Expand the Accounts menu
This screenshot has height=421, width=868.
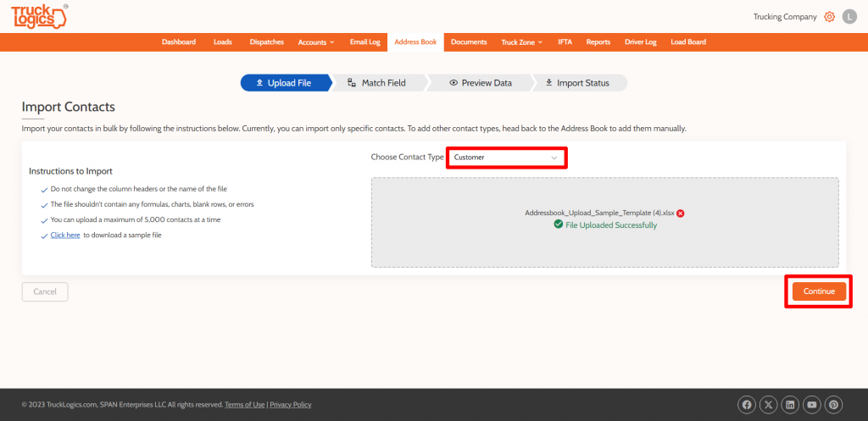click(x=316, y=42)
